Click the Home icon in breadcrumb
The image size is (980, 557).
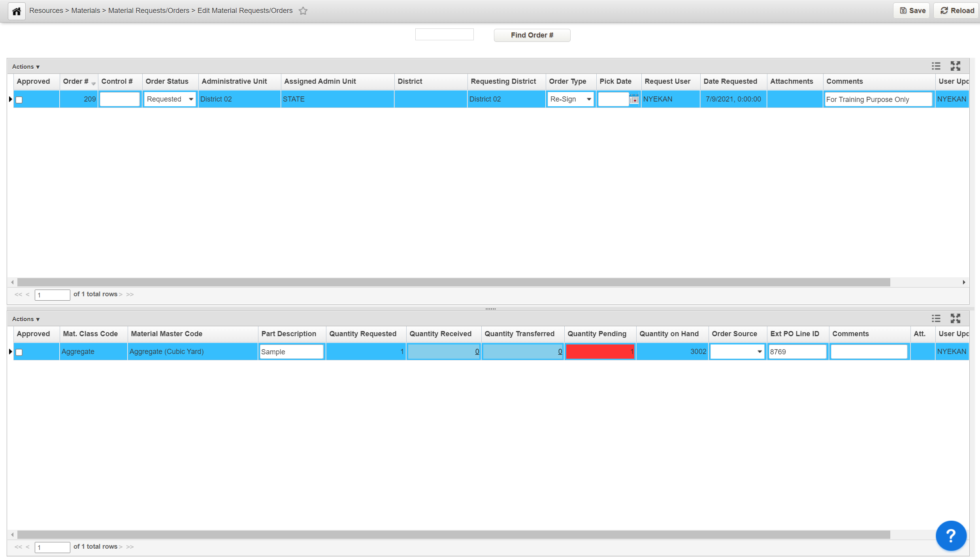17,11
